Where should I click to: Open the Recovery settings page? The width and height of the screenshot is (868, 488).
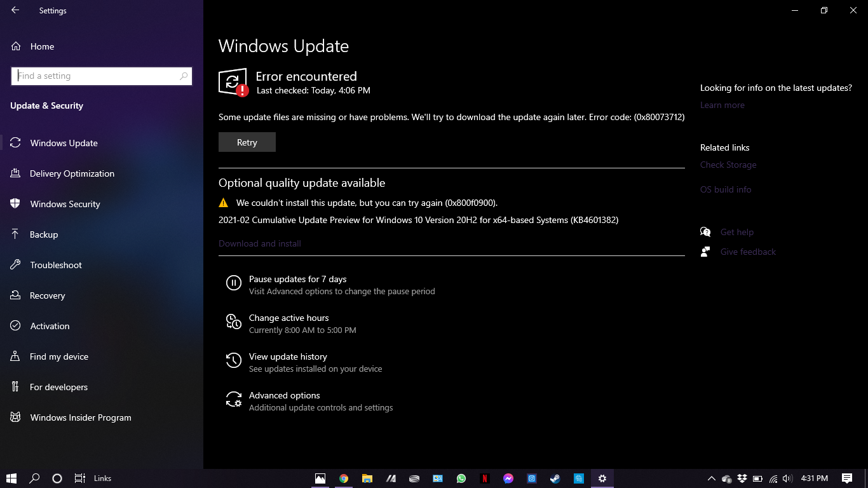click(102, 295)
